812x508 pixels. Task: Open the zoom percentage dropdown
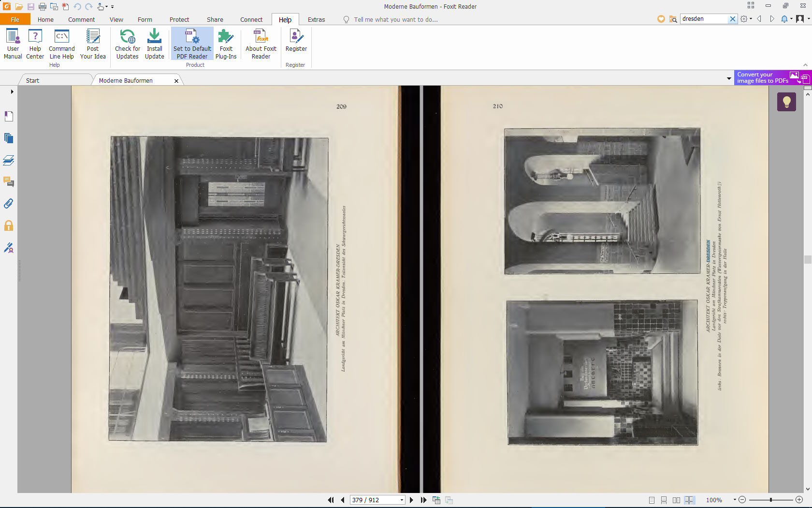(735, 500)
